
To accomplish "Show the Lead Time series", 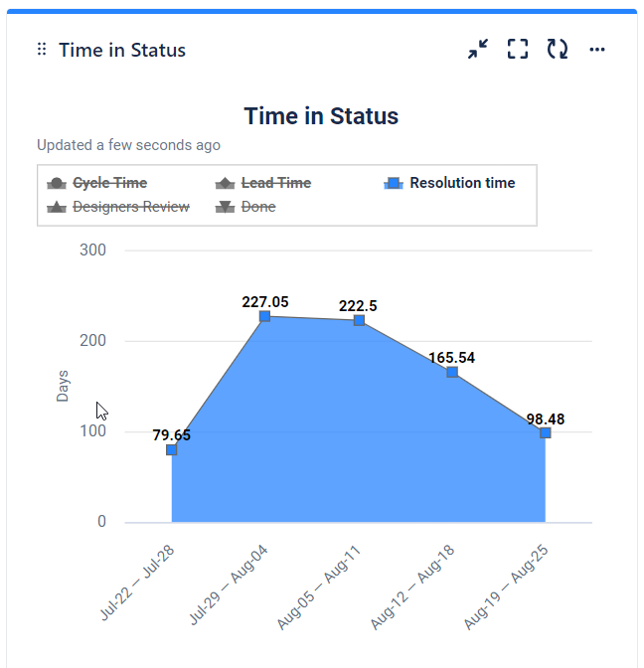I will pos(276,183).
